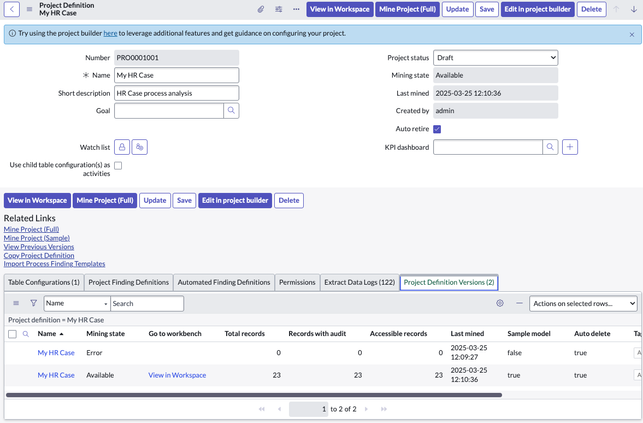Open the form context menu hamburger icon
The image size is (643, 423).
pos(28,9)
